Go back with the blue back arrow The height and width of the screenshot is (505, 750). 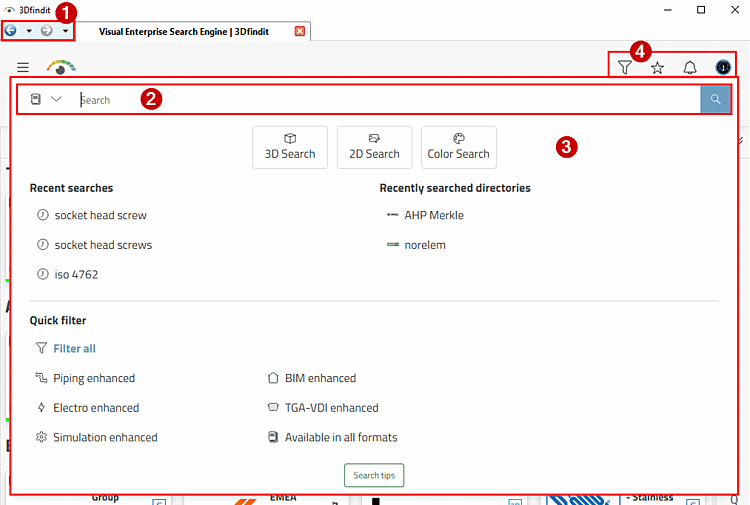click(x=11, y=31)
